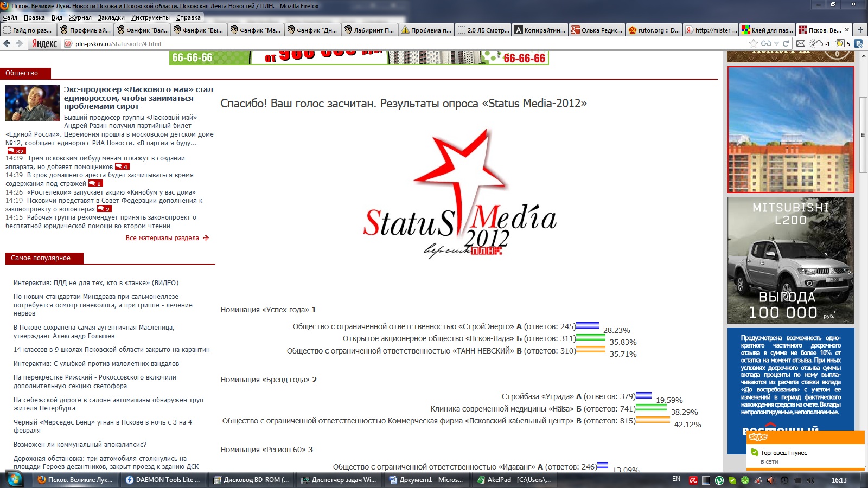Screen dimensions: 868x488
Task: Open the 'Черный «Мерседес Бенц» угнан' link
Action: click(x=103, y=426)
